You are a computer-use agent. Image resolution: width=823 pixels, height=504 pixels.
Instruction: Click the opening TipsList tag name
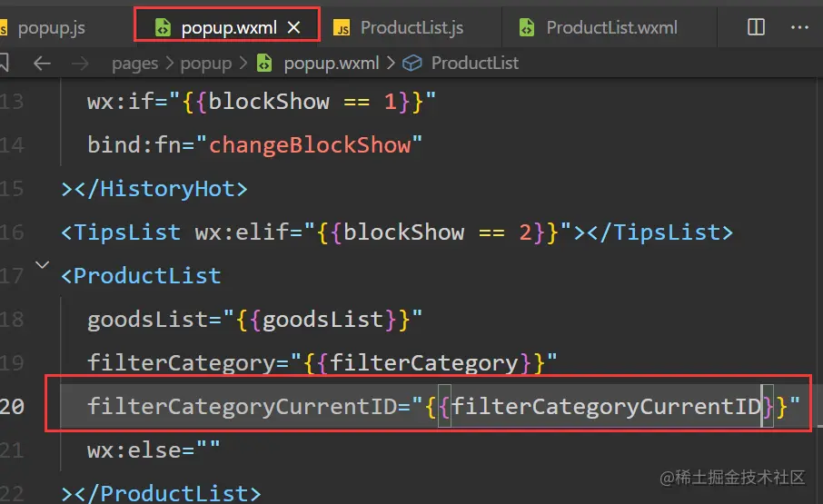point(127,232)
